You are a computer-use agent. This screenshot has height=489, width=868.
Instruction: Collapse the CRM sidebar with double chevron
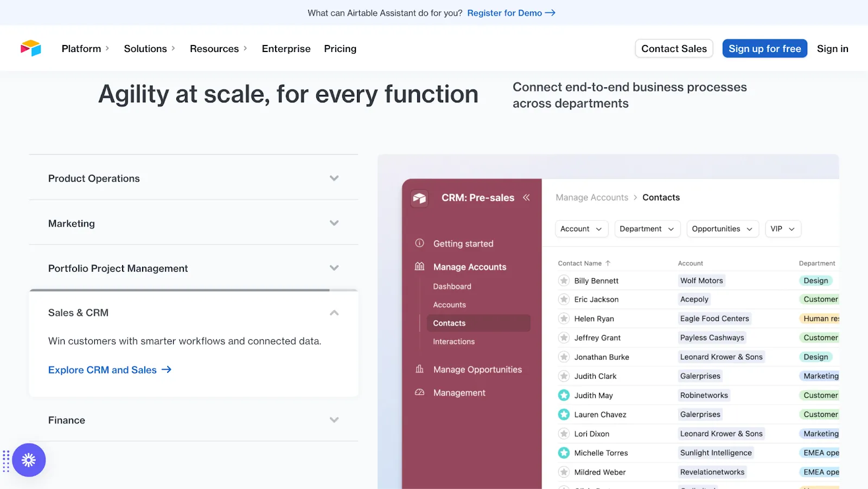(x=526, y=197)
